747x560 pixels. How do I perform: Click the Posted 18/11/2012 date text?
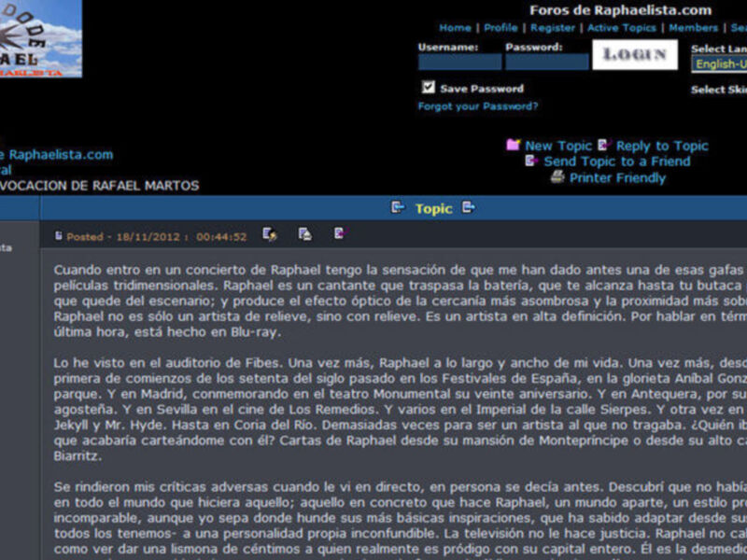(157, 237)
